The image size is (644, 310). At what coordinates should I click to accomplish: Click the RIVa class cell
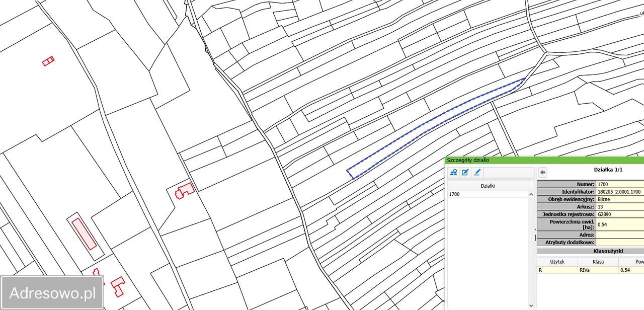click(598, 270)
